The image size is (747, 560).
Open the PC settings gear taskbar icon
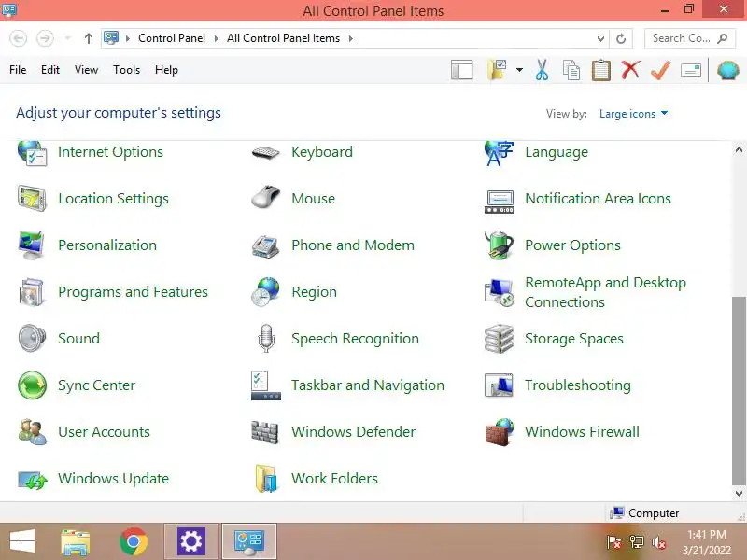point(191,541)
